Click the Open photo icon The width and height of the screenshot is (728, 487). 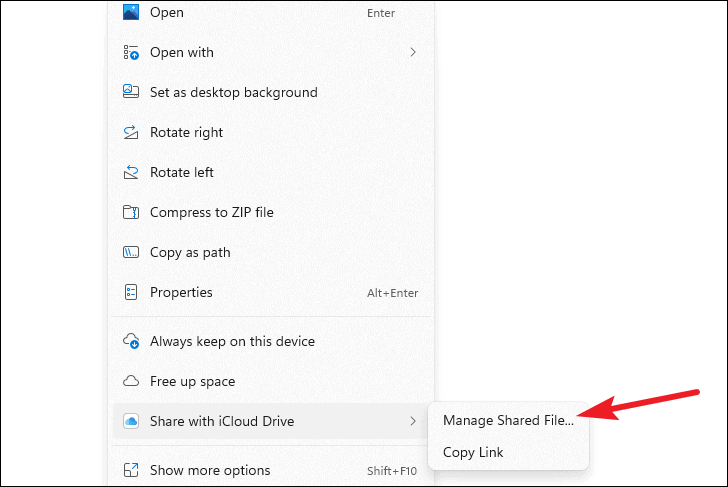(131, 12)
